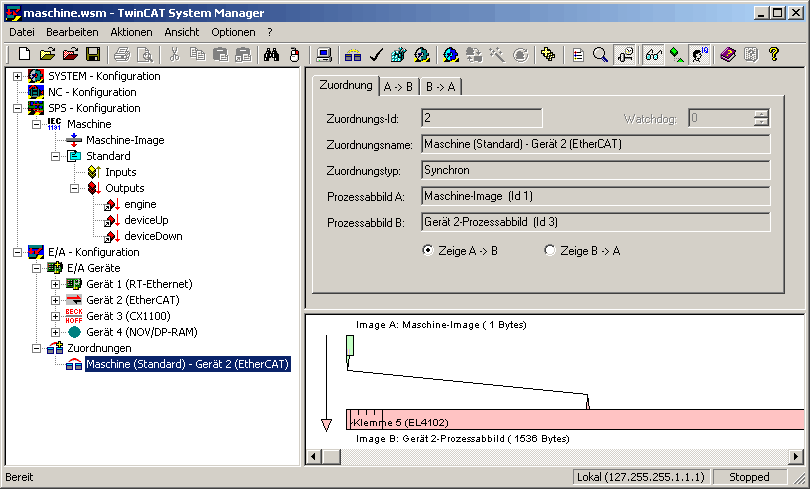The width and height of the screenshot is (810, 489).
Task: Click the Choose target system computer icon
Action: (324, 54)
